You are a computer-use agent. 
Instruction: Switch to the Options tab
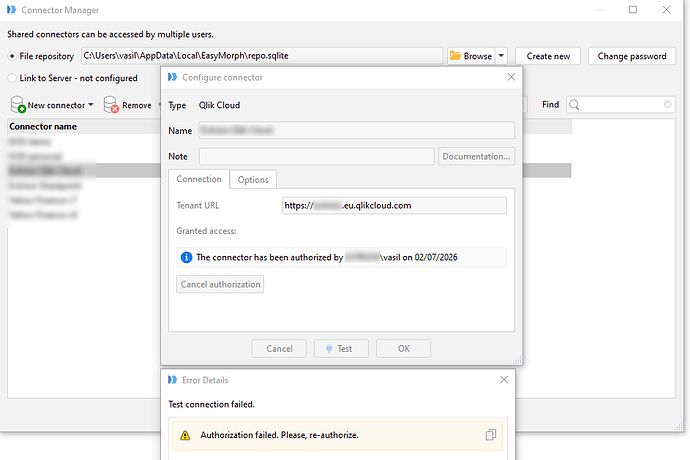tap(253, 179)
